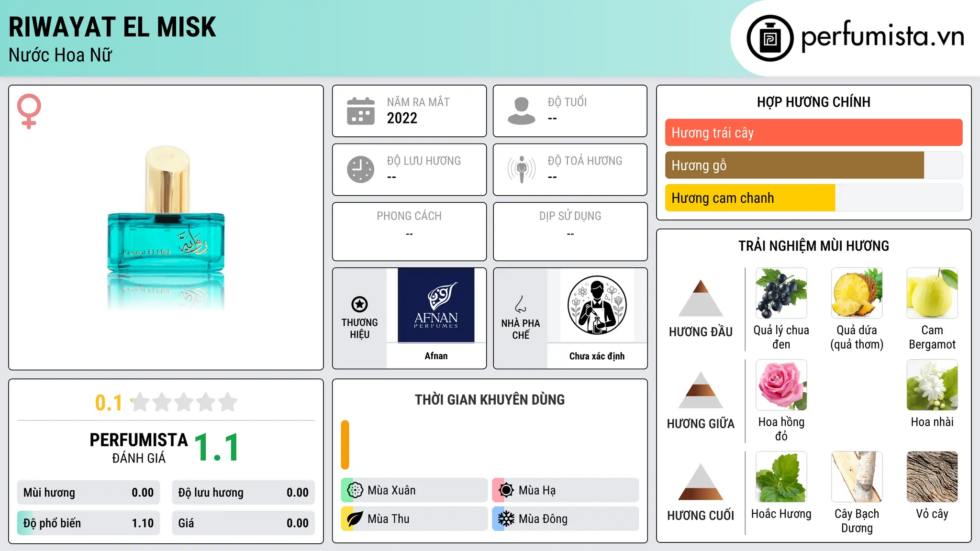Viewport: 980px width, 551px height.
Task: Select the Mùa Thu season row
Action: [414, 519]
